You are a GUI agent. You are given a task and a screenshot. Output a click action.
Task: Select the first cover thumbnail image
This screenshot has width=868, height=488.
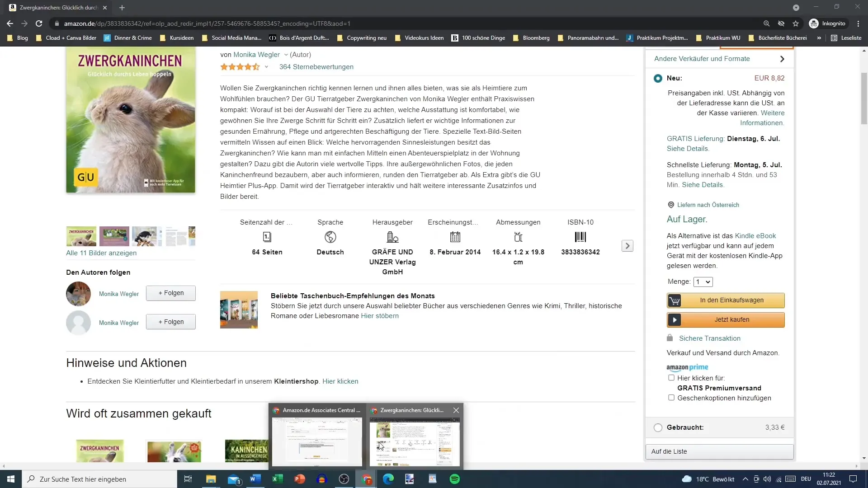81,236
